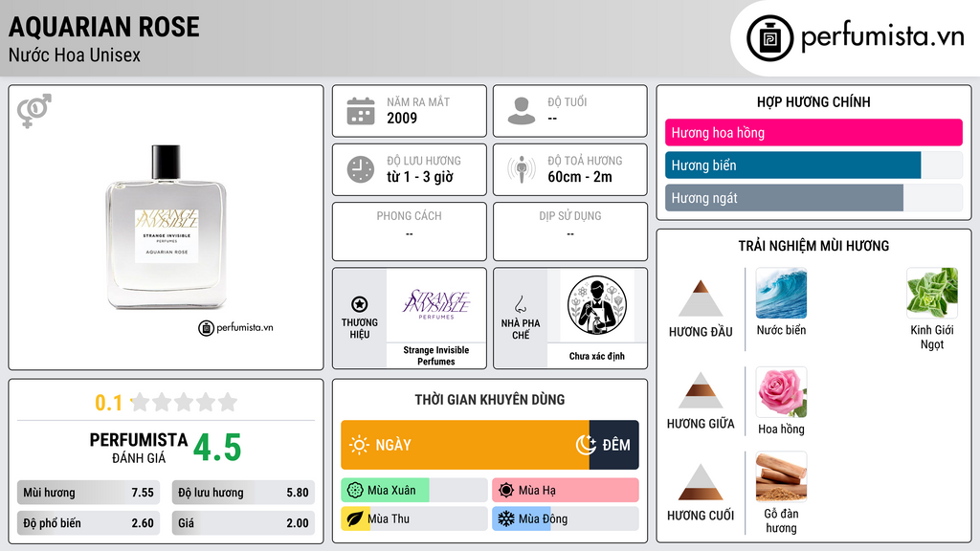The width and height of the screenshot is (980, 551).
Task: Click the Giá 2.00 score bar
Action: click(x=243, y=523)
